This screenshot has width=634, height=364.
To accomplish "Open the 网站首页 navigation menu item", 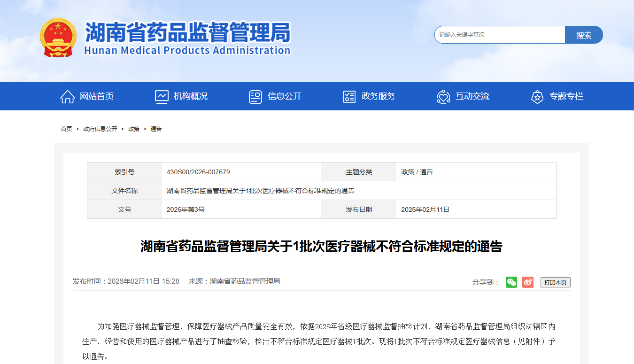I will coord(97,96).
